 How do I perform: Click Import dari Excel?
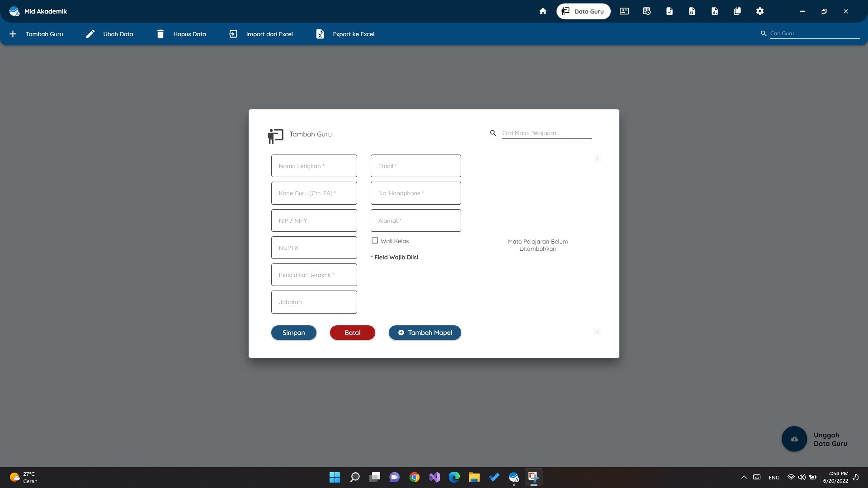[x=261, y=34]
